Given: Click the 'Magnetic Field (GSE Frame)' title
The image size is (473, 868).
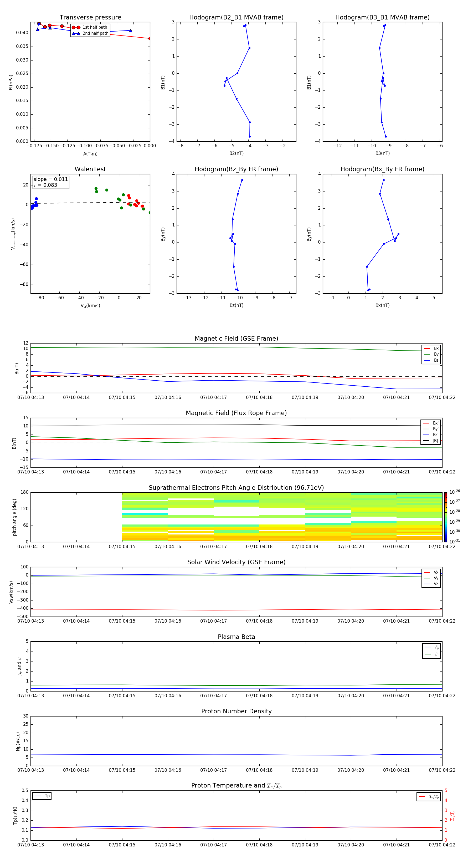Looking at the screenshot, I should point(236,339).
